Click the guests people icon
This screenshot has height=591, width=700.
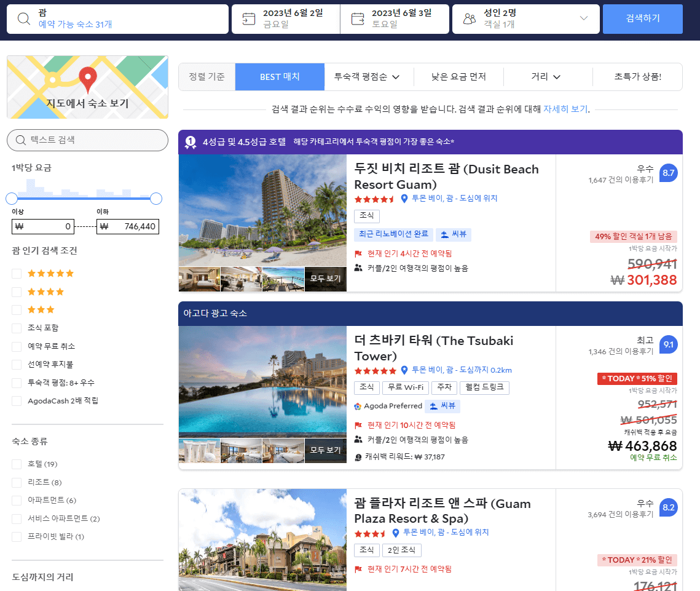coord(470,19)
